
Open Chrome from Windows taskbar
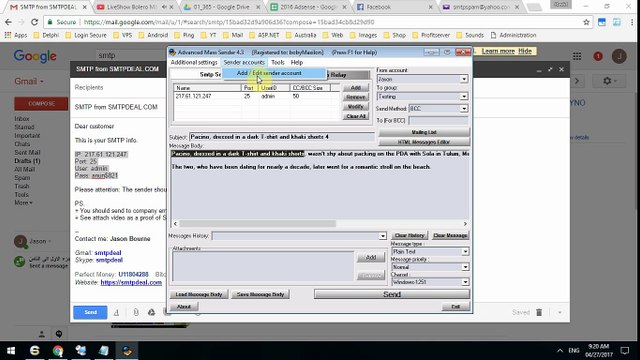(58, 351)
